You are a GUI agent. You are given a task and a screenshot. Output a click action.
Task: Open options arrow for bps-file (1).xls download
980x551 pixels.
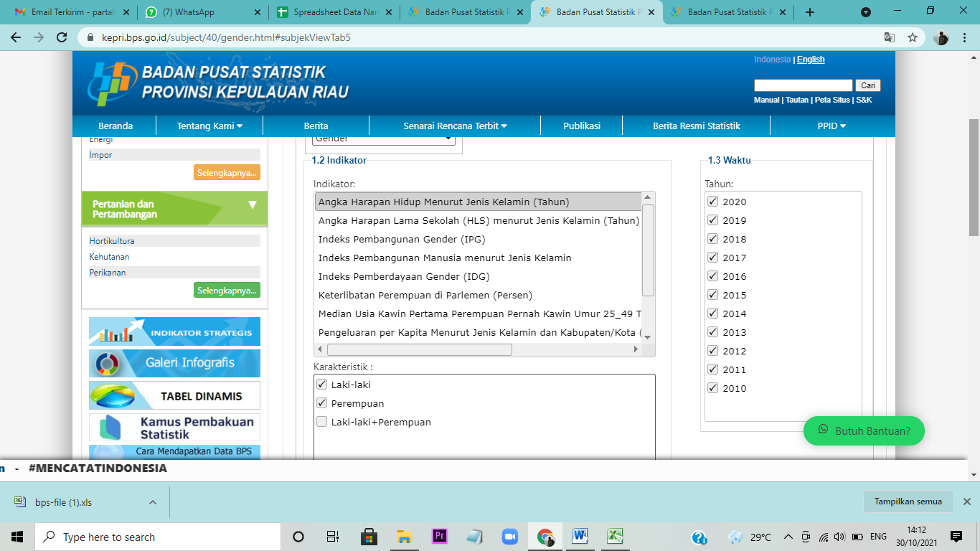tap(153, 502)
